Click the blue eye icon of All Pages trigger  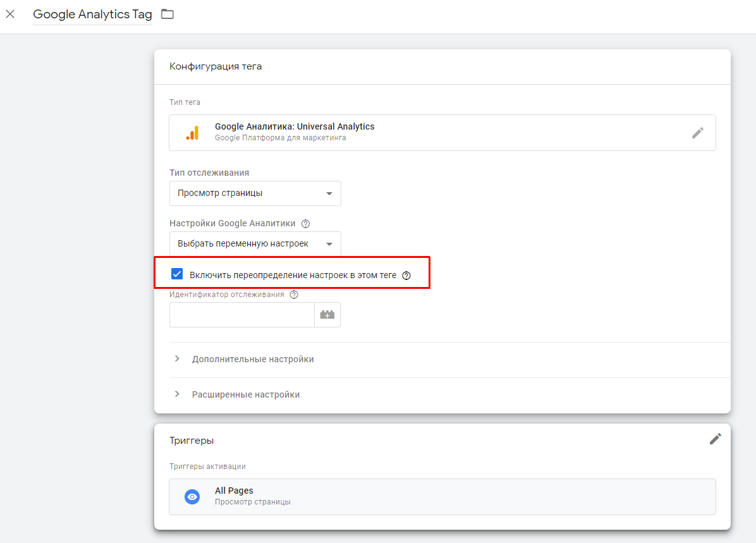[192, 497]
